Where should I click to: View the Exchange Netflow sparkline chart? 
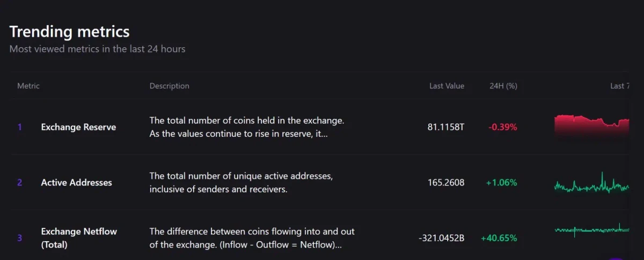pos(591,230)
